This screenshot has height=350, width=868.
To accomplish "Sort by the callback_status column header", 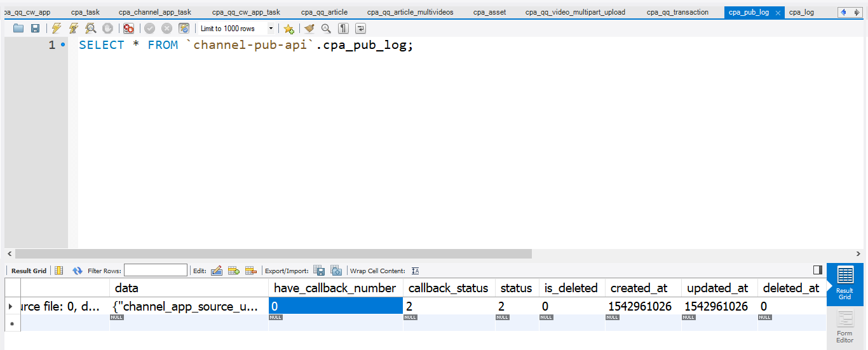I will (448, 288).
